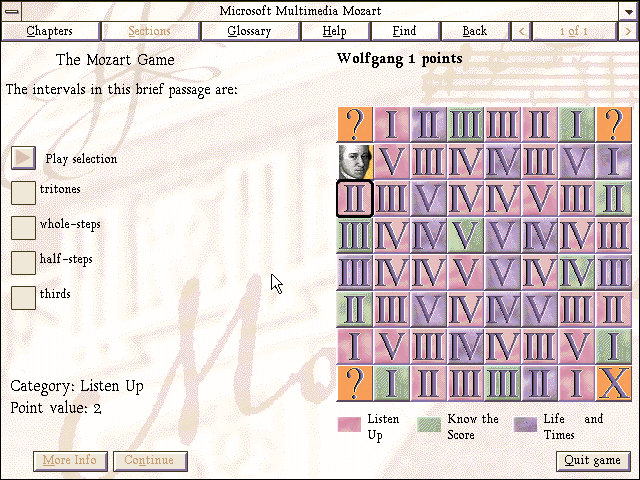Quit the game
This screenshot has width=640, height=480.
coord(593,461)
